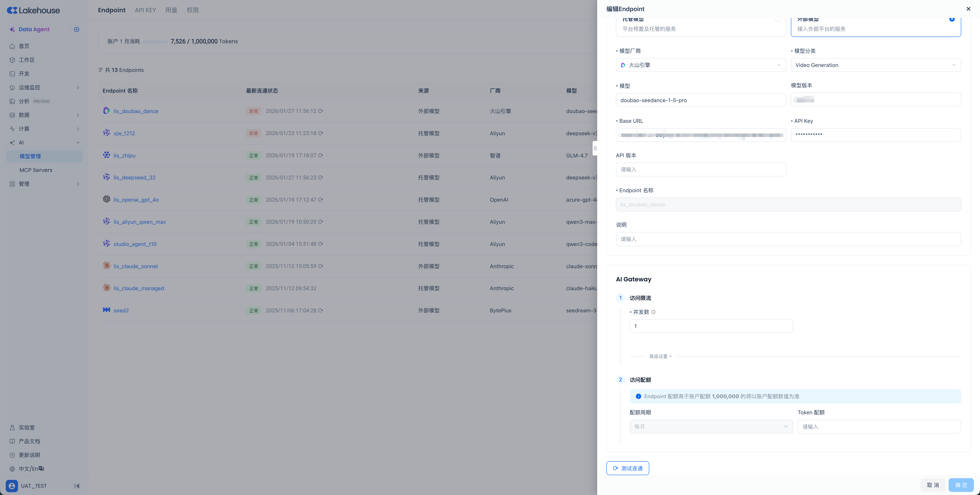The height and width of the screenshot is (495, 980).
Task: Click the 取消 button
Action: [x=933, y=485]
